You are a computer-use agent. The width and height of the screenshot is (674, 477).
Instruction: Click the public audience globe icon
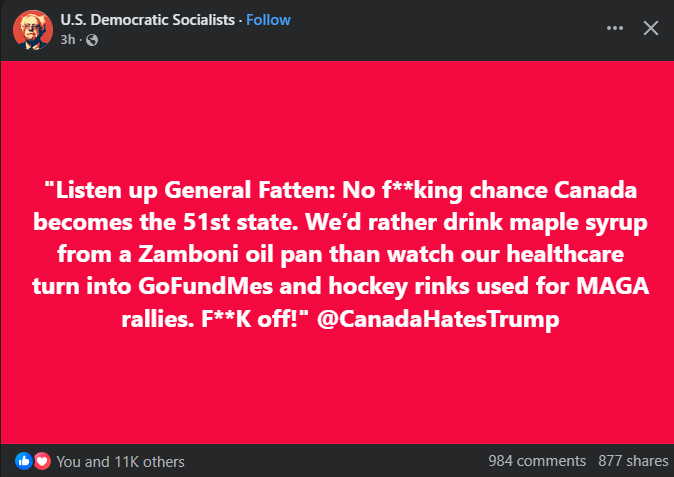(93, 40)
